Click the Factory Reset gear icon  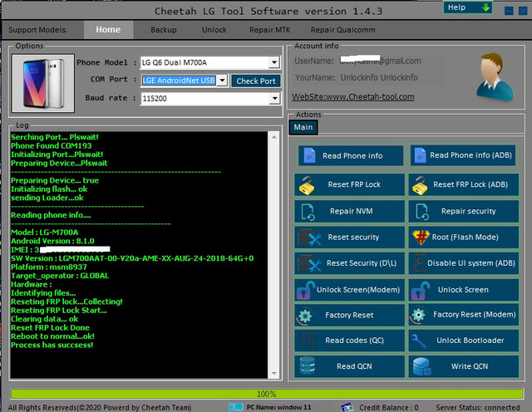pos(308,316)
